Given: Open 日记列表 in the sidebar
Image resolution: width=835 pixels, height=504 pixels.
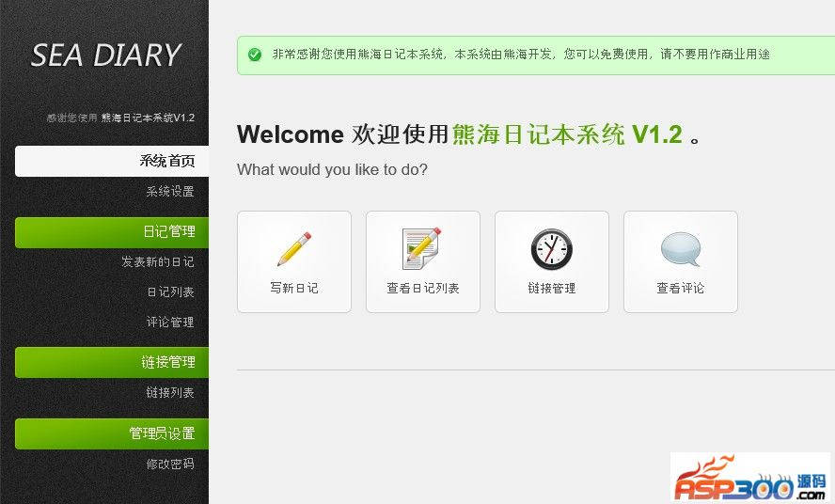Looking at the screenshot, I should click(x=170, y=291).
